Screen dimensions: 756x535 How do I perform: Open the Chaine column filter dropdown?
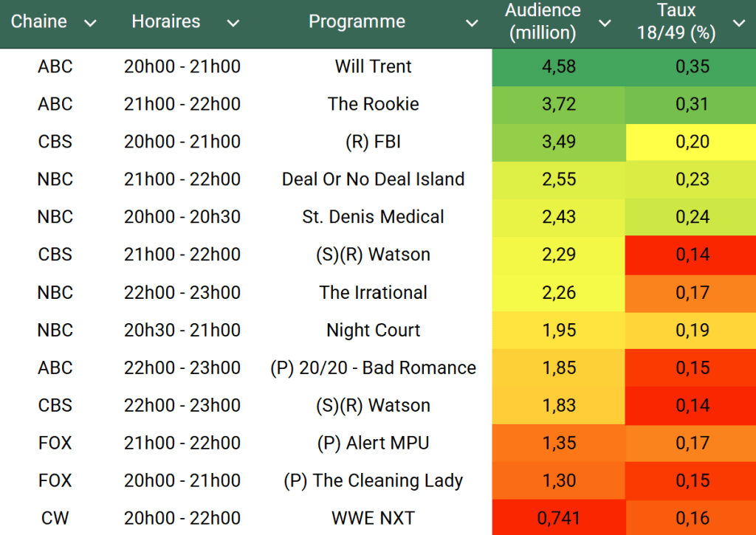click(x=91, y=24)
